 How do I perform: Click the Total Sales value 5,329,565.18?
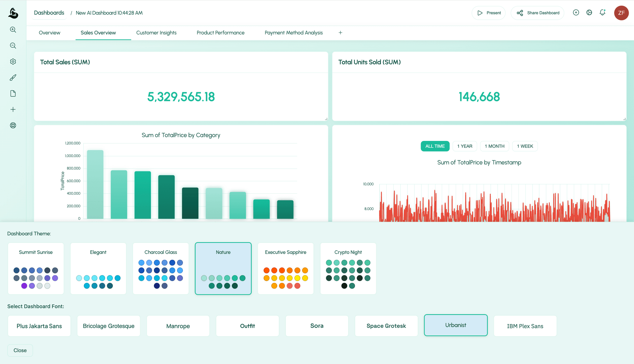pyautogui.click(x=181, y=97)
